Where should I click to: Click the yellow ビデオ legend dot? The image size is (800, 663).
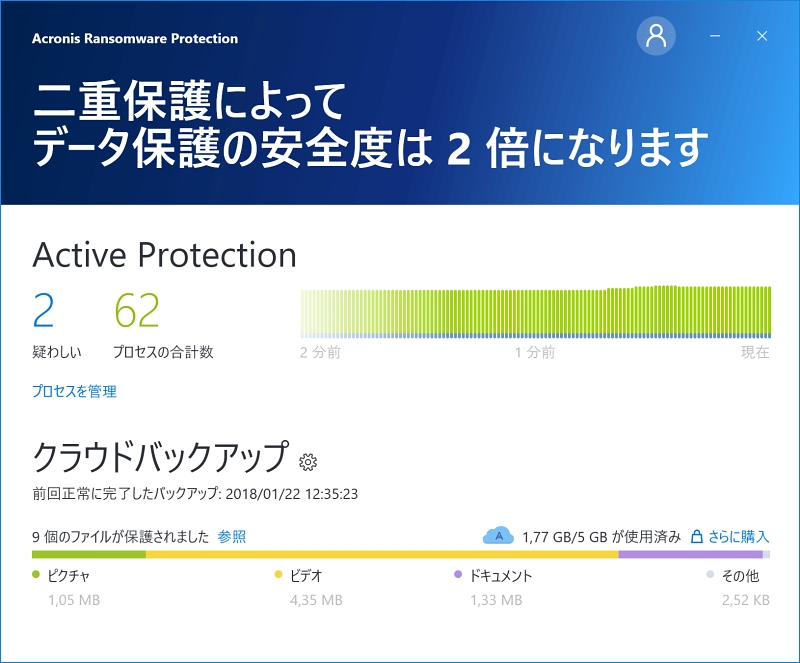278,575
